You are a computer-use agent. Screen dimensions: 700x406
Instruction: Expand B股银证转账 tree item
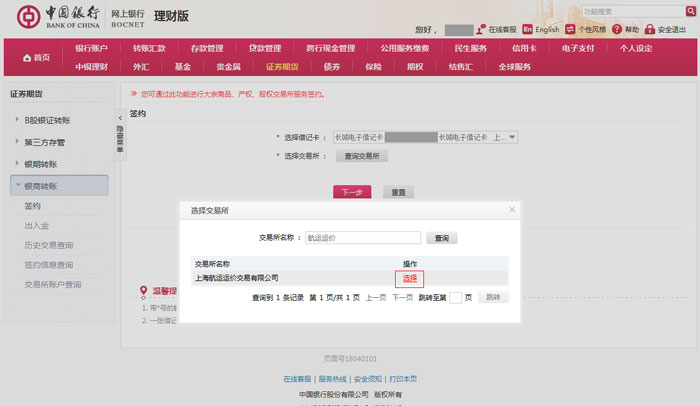pos(17,120)
